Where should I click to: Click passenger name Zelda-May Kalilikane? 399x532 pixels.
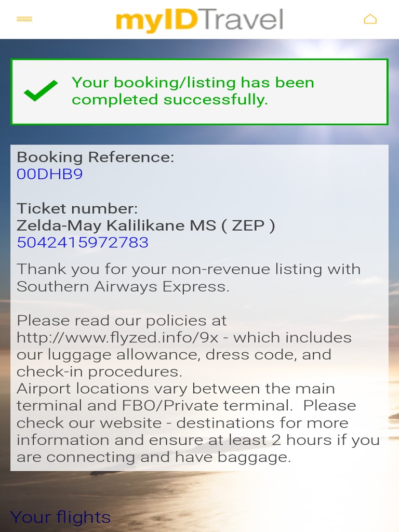point(100,225)
